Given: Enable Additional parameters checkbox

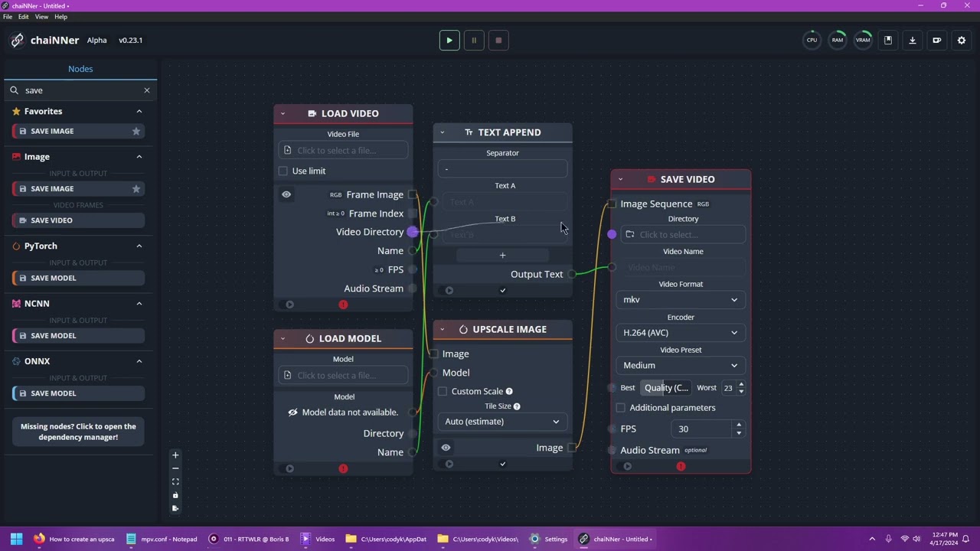Looking at the screenshot, I should pyautogui.click(x=621, y=408).
